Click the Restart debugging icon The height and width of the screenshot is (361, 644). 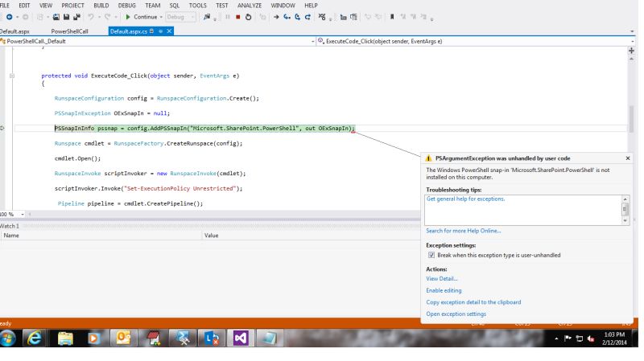[x=248, y=17]
